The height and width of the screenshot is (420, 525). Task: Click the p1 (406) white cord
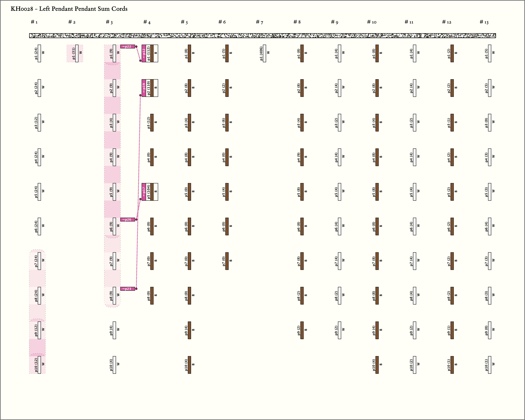[x=264, y=53]
